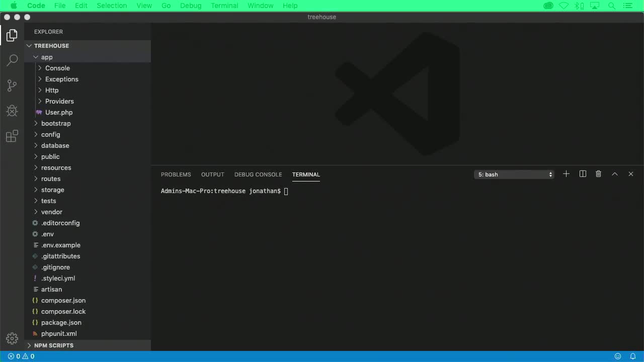Switch to the DEBUG CONSOLE tab
This screenshot has width=644, height=362.
[258, 174]
